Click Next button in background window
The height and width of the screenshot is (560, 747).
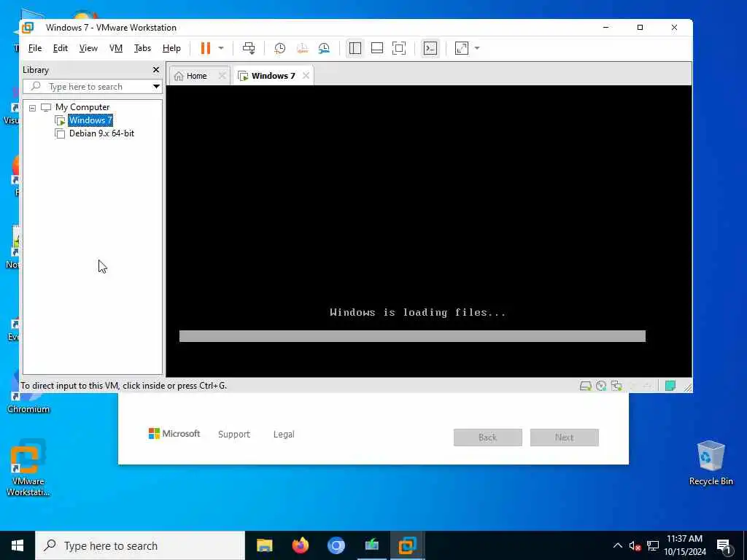click(565, 437)
